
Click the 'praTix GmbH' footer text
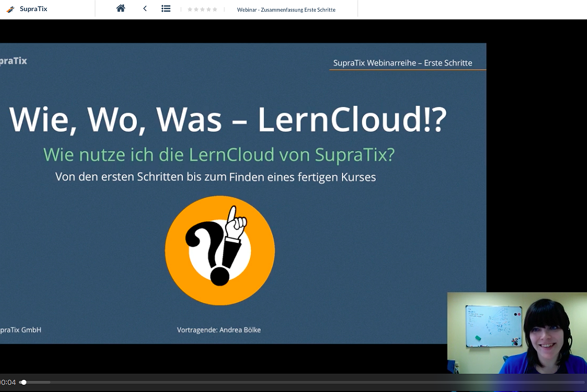pyautogui.click(x=21, y=330)
